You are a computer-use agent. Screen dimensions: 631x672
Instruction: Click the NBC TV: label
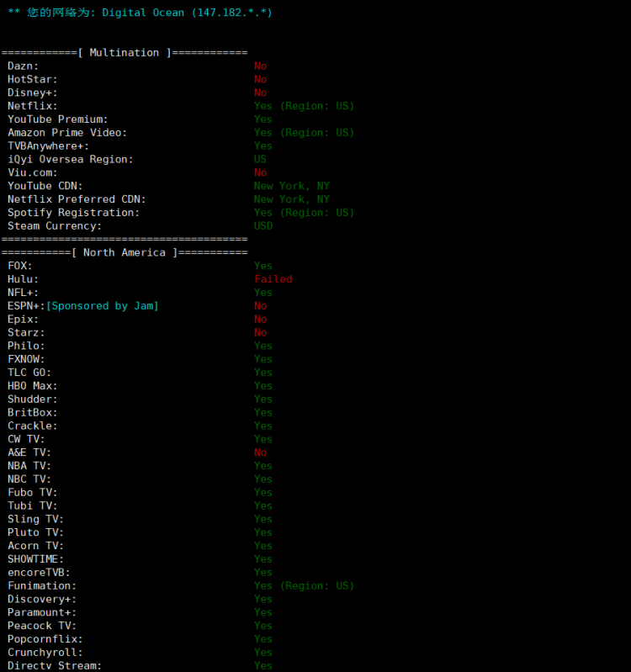pos(29,479)
